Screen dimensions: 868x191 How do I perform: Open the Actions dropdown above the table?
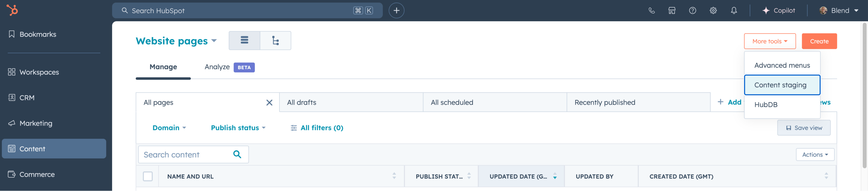(x=815, y=154)
